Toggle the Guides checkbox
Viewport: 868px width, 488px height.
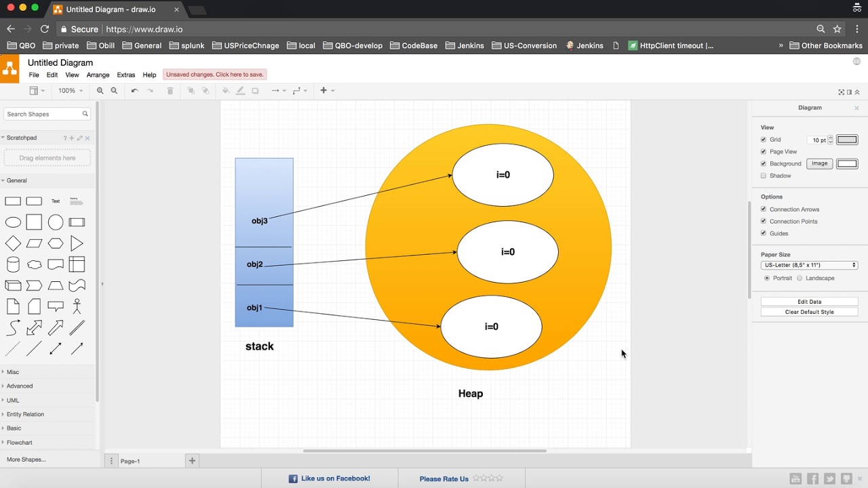[764, 233]
